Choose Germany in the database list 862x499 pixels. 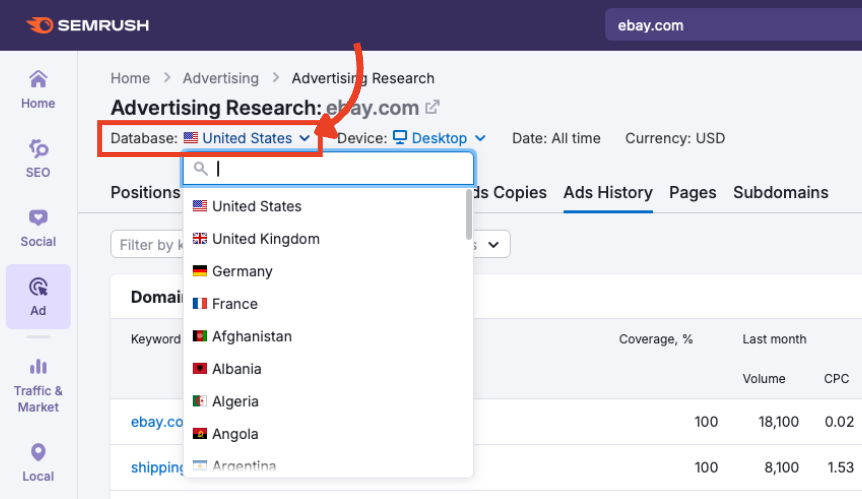coord(242,271)
